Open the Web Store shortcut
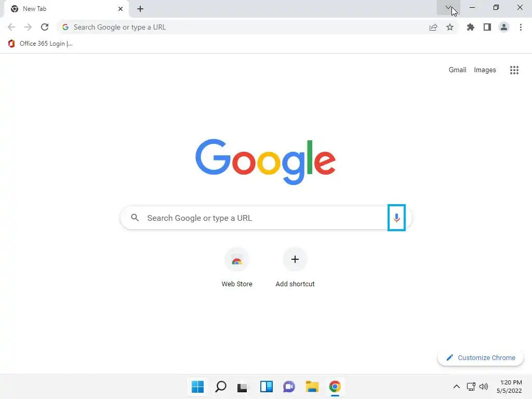This screenshot has height=399, width=532. coord(237,268)
